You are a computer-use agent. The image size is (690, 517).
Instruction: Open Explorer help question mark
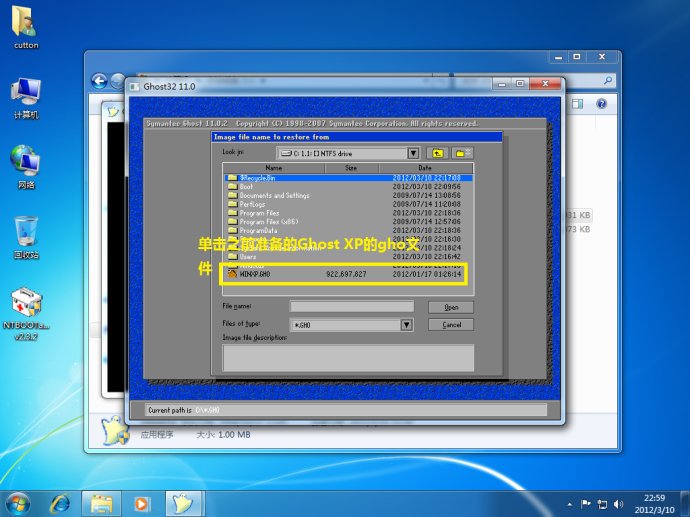tap(601, 104)
